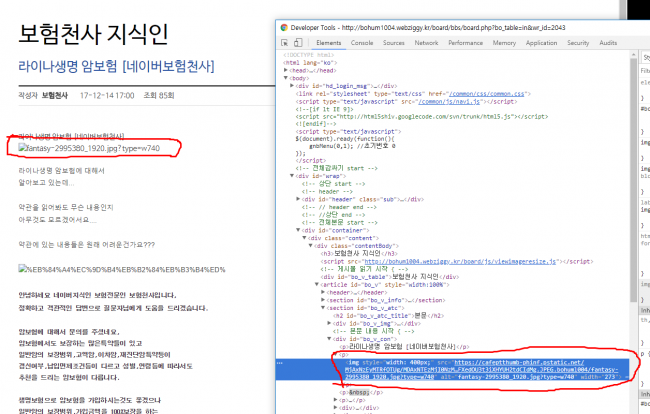This screenshot has height=414, width=650.
Task: Select the p node with &nbsp;
Action: pyautogui.click(x=361, y=393)
